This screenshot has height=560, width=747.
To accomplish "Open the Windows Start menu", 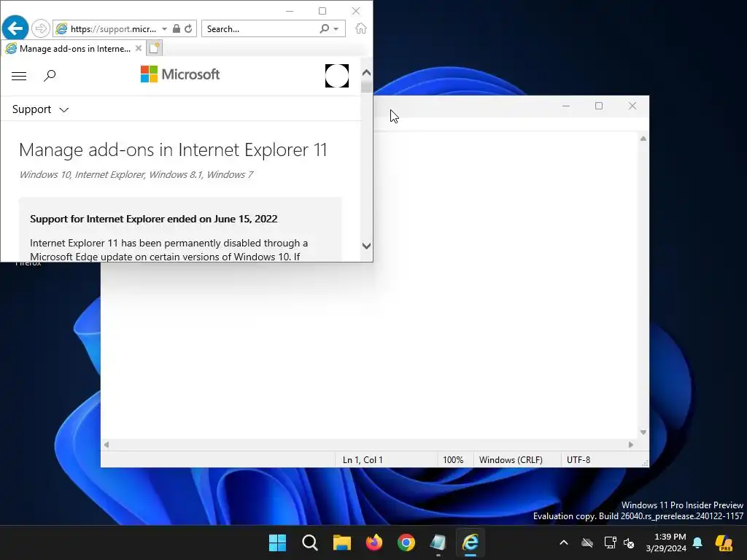I will tap(278, 542).
